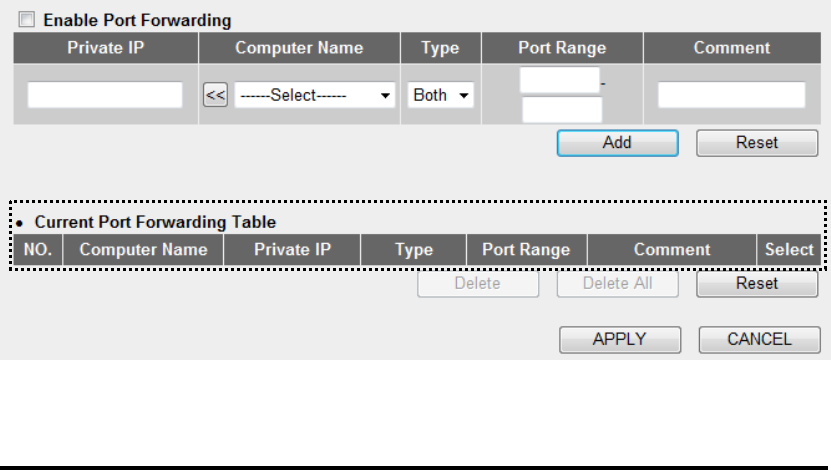
Task: Click the APPLY button
Action: 620,340
